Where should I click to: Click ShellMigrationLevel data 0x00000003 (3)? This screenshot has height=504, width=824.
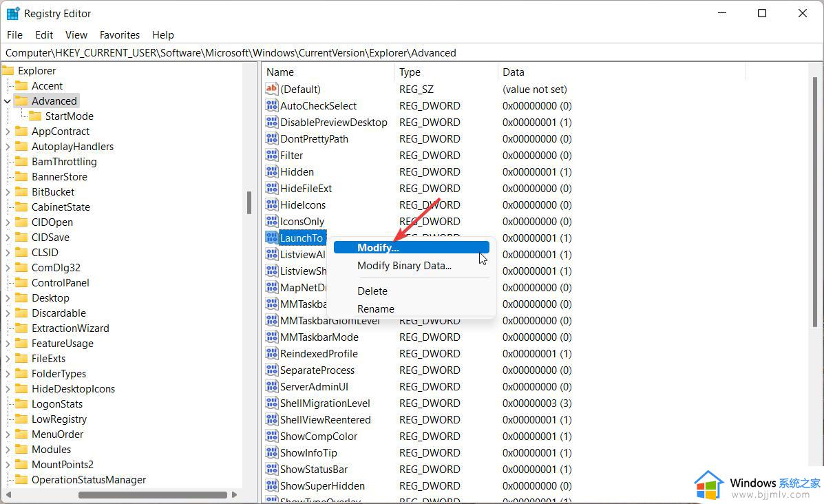coord(537,403)
